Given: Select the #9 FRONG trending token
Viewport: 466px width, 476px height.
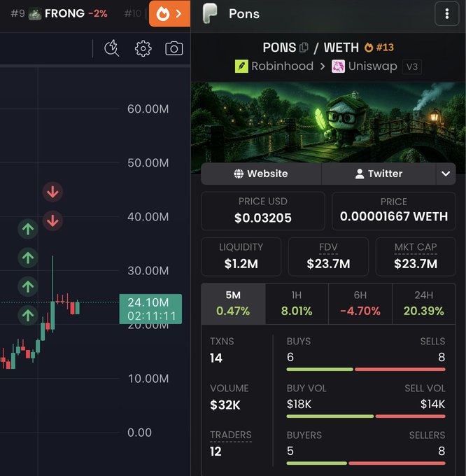Looking at the screenshot, I should (59, 14).
